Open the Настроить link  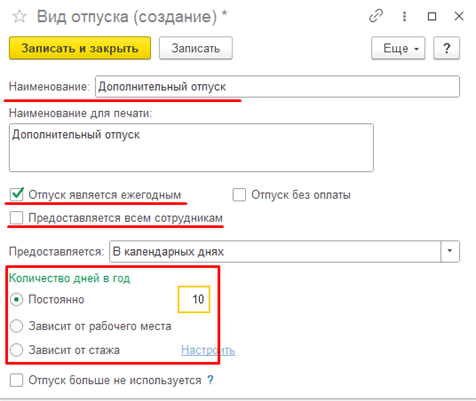pyautogui.click(x=208, y=350)
